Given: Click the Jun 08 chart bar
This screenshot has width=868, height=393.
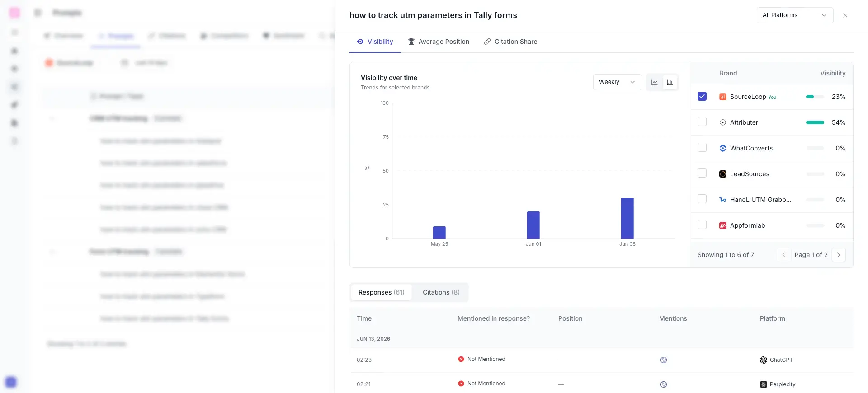Looking at the screenshot, I should pyautogui.click(x=627, y=218).
